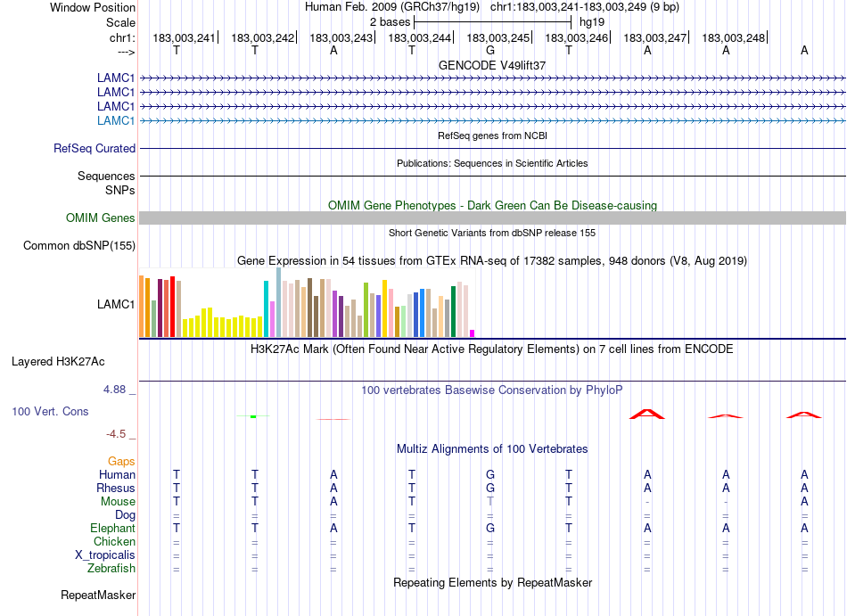
Task: Click the hg19 label beside the scale bar
Action: point(591,22)
